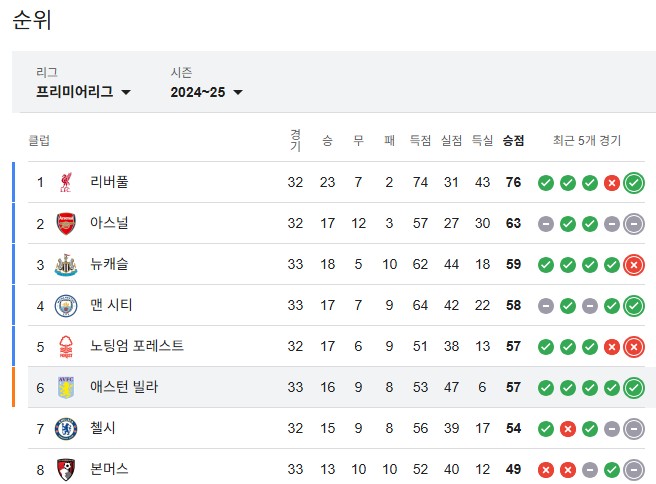Click the Arsenal club crest
The width and height of the screenshot is (656, 484).
coord(66,223)
